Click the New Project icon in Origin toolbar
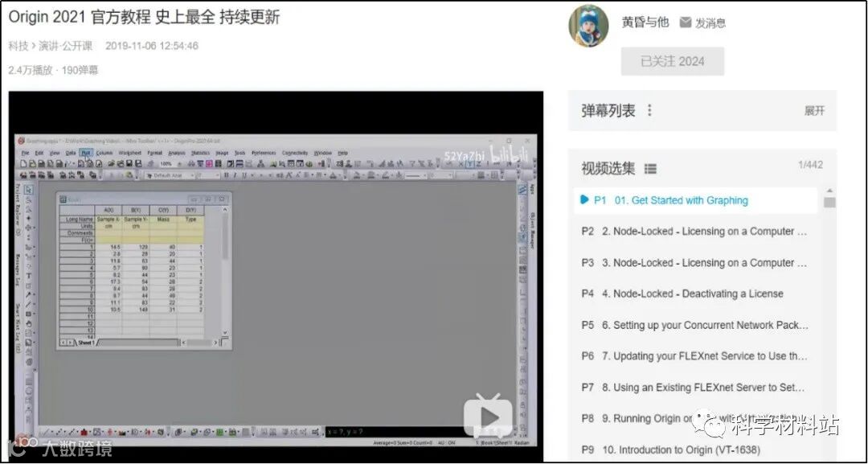This screenshot has height=464, width=868. tap(24, 163)
